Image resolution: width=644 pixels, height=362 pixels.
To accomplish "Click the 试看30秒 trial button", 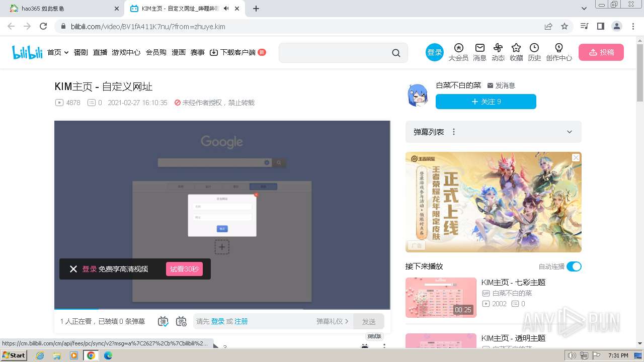I will click(x=184, y=269).
